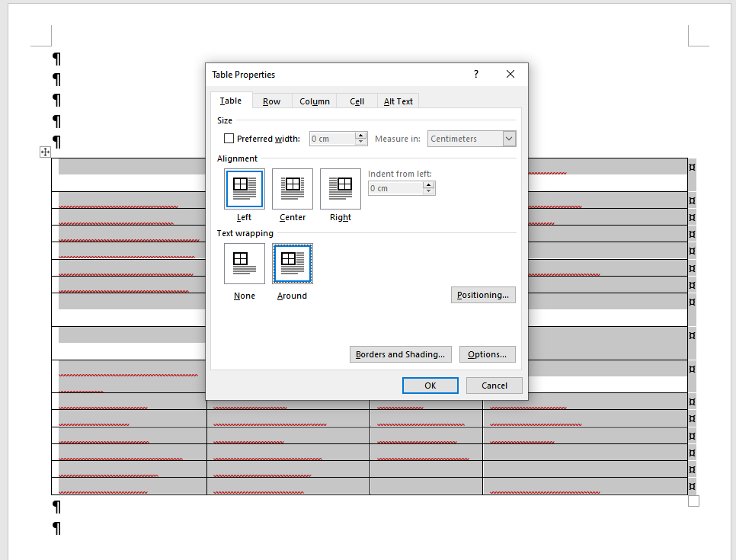Decrease Preferred width with down arrow
The height and width of the screenshot is (560, 736).
click(360, 142)
